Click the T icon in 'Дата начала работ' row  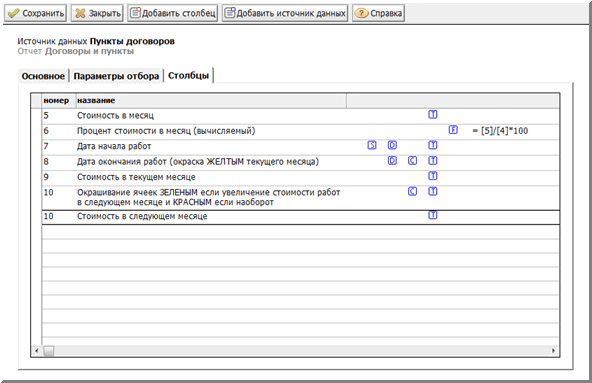[x=433, y=145]
